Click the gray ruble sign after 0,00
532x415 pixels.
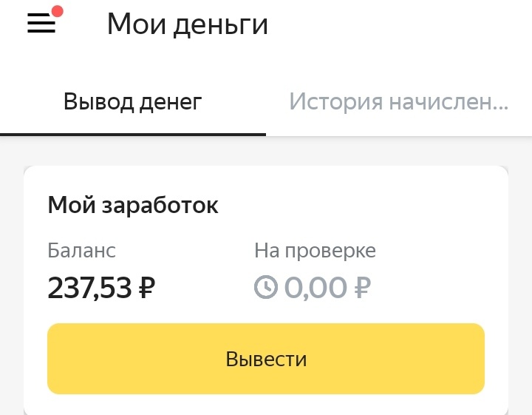[362, 288]
